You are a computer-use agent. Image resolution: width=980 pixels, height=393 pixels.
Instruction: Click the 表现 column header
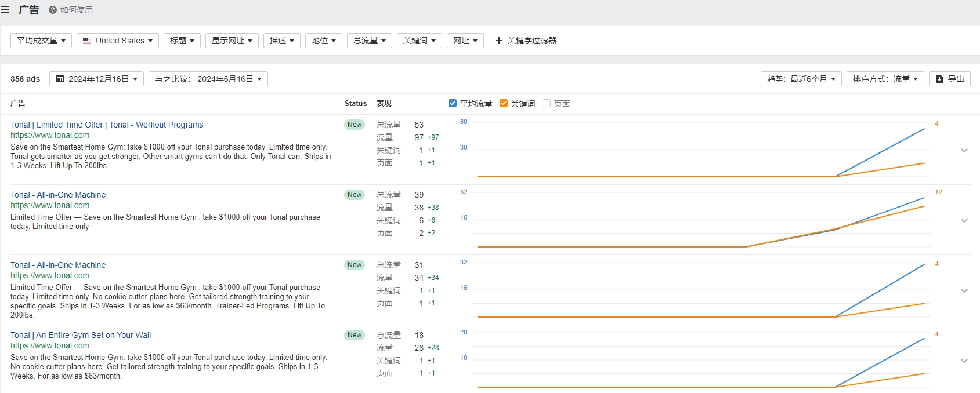[384, 103]
